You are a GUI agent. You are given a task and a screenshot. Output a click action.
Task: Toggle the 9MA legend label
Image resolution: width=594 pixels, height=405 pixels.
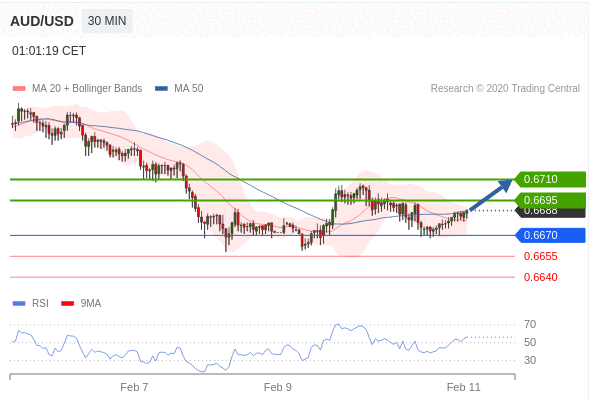click(91, 303)
